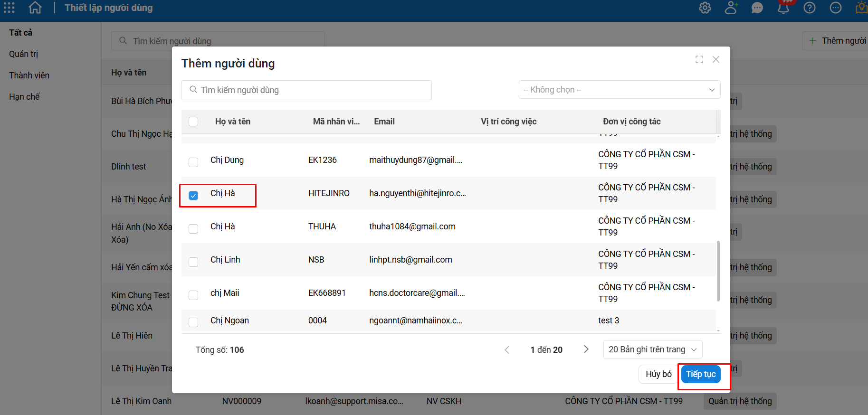Go to next page of users
The image size is (868, 415).
586,349
